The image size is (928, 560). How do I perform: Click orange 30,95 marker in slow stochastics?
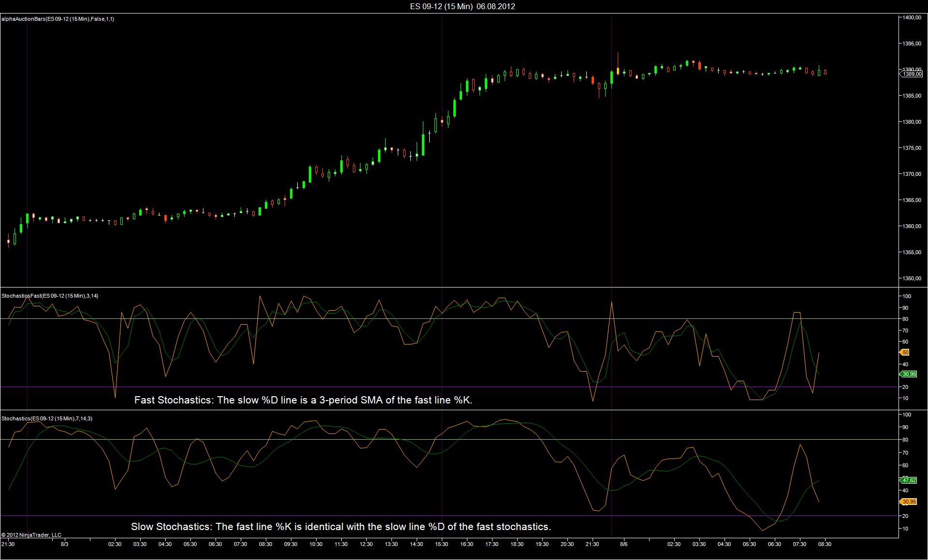[x=908, y=502]
